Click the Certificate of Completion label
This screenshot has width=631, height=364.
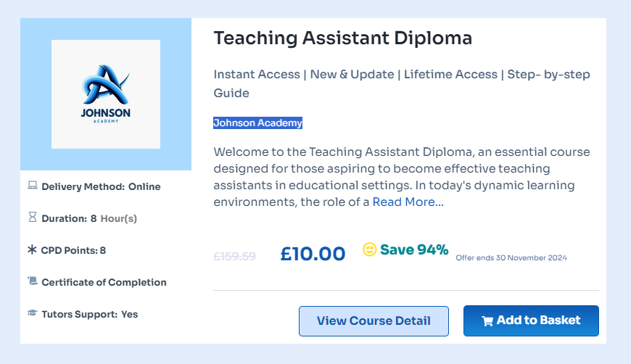104,282
